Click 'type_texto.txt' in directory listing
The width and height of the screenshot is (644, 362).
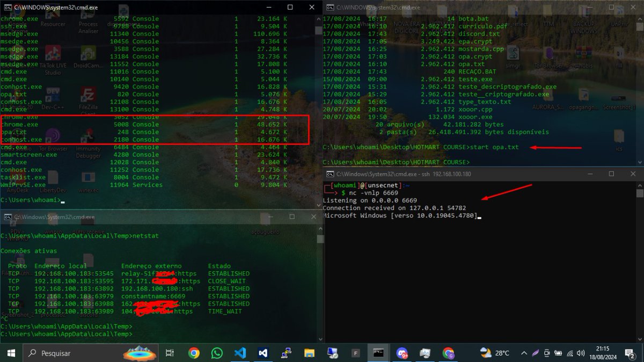485,101
